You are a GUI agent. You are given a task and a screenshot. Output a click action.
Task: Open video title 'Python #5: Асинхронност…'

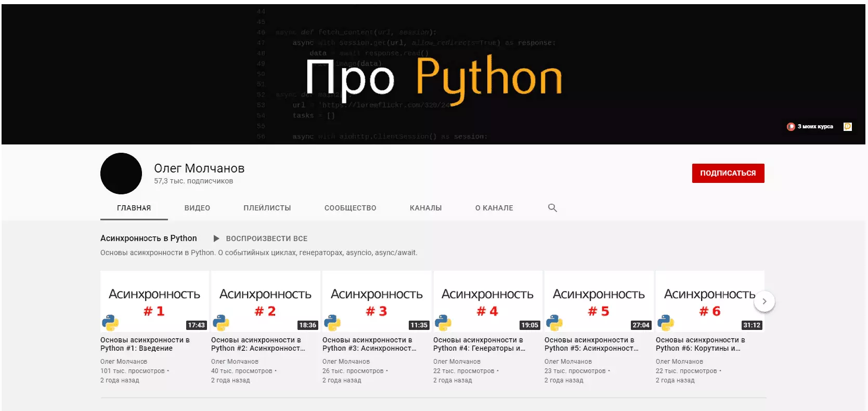click(591, 344)
